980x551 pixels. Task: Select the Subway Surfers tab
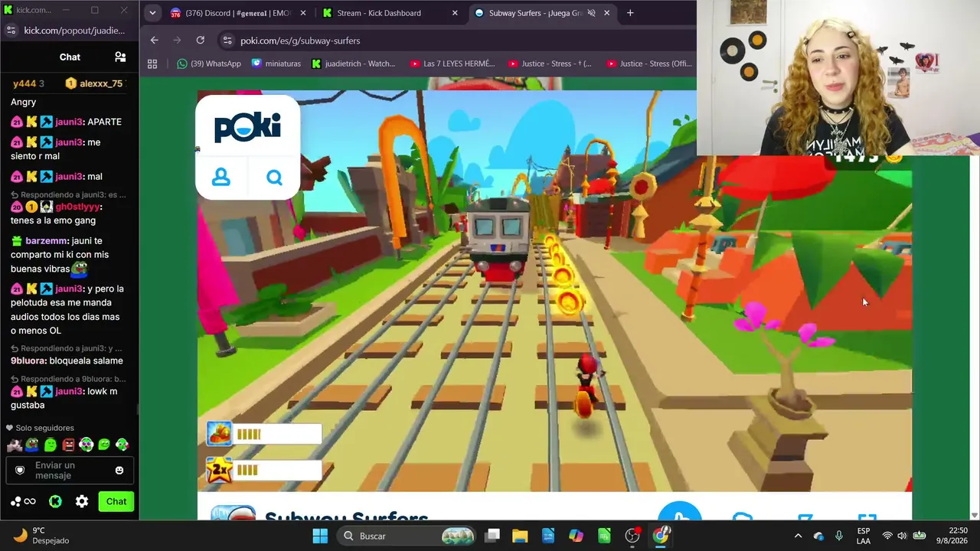(541, 13)
